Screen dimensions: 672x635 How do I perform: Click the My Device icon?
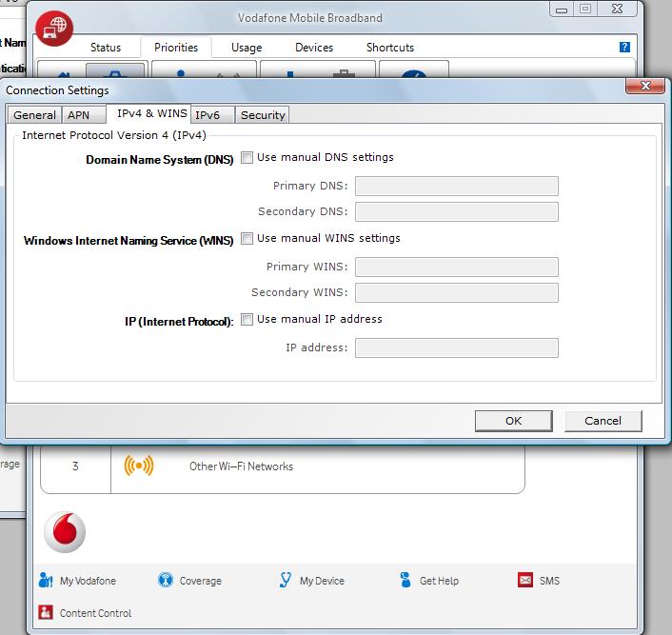pyautogui.click(x=286, y=581)
